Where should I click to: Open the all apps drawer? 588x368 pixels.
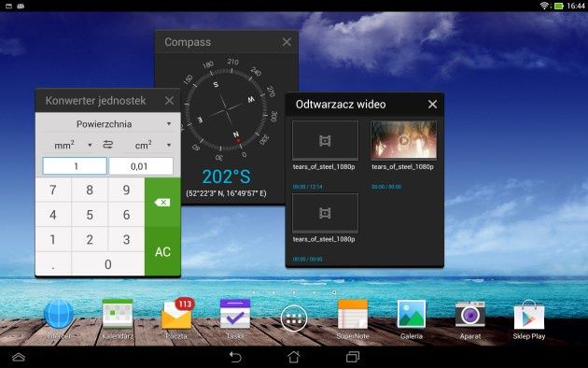[294, 318]
